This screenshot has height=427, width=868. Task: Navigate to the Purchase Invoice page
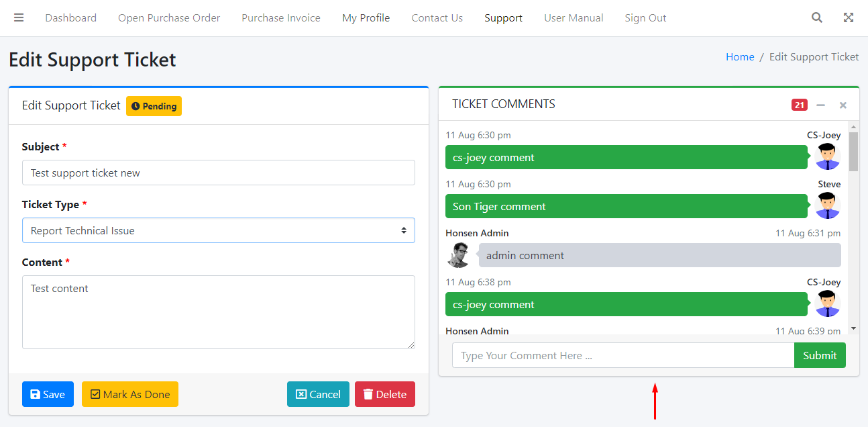point(281,18)
